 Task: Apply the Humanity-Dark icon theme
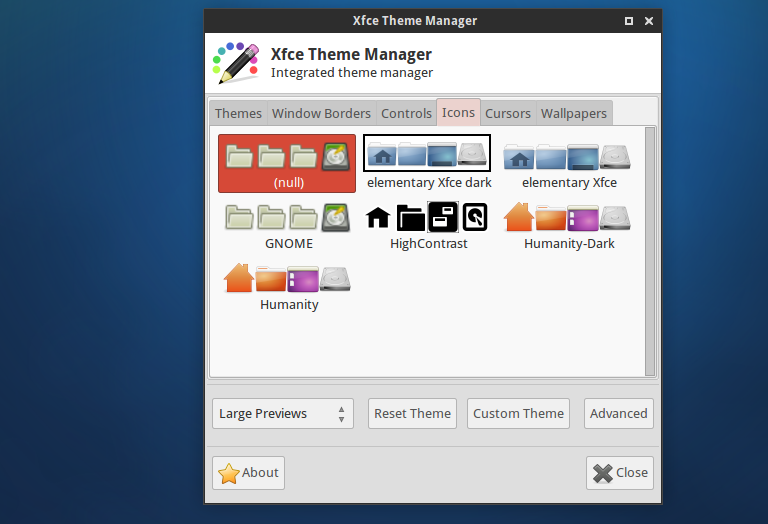[x=568, y=226]
